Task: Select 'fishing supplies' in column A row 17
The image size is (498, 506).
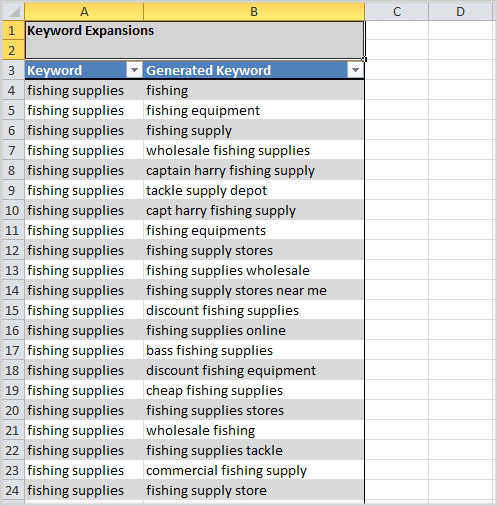Action: [84, 350]
